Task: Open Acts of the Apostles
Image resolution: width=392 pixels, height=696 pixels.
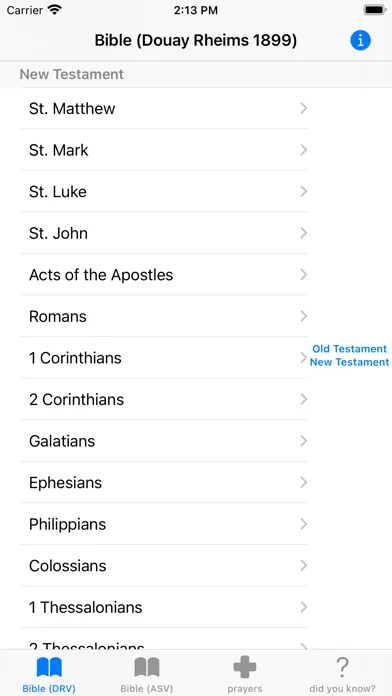Action: click(x=164, y=275)
